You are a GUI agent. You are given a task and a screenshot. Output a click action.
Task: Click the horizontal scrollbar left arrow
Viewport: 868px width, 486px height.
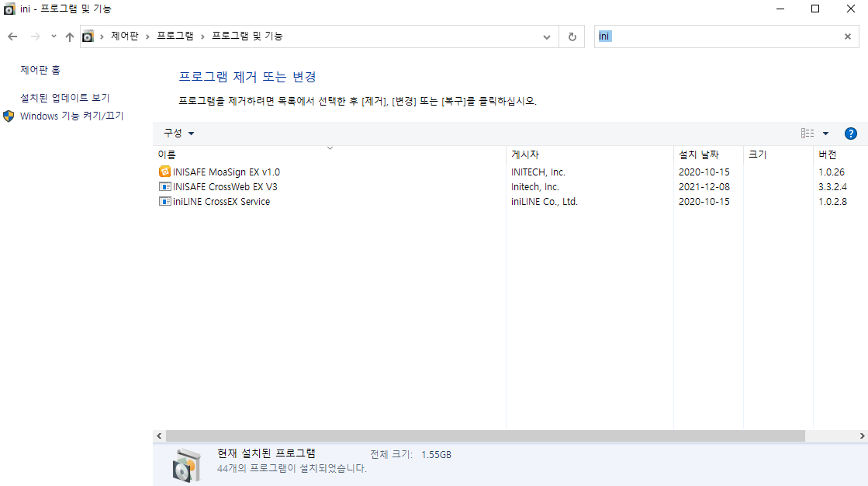tap(159, 436)
